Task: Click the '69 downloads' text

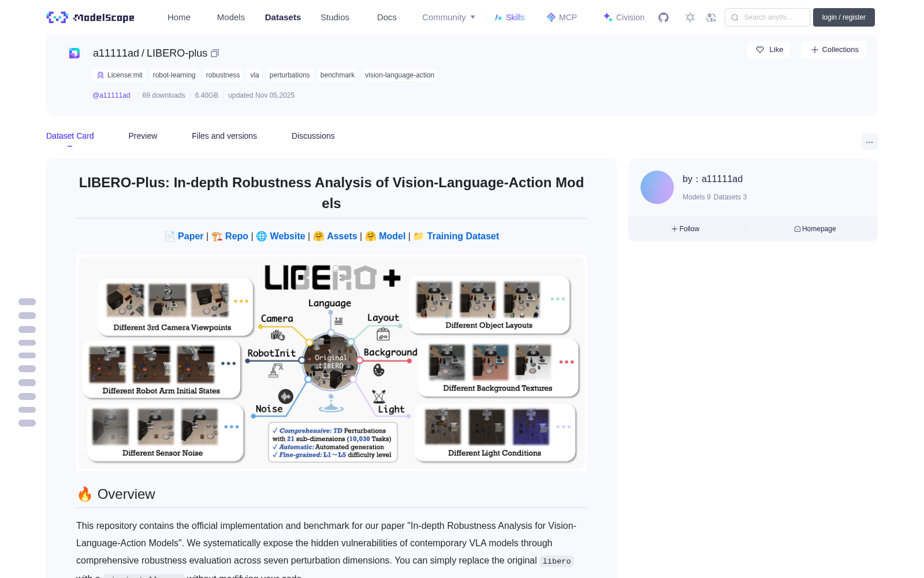Action: (163, 95)
